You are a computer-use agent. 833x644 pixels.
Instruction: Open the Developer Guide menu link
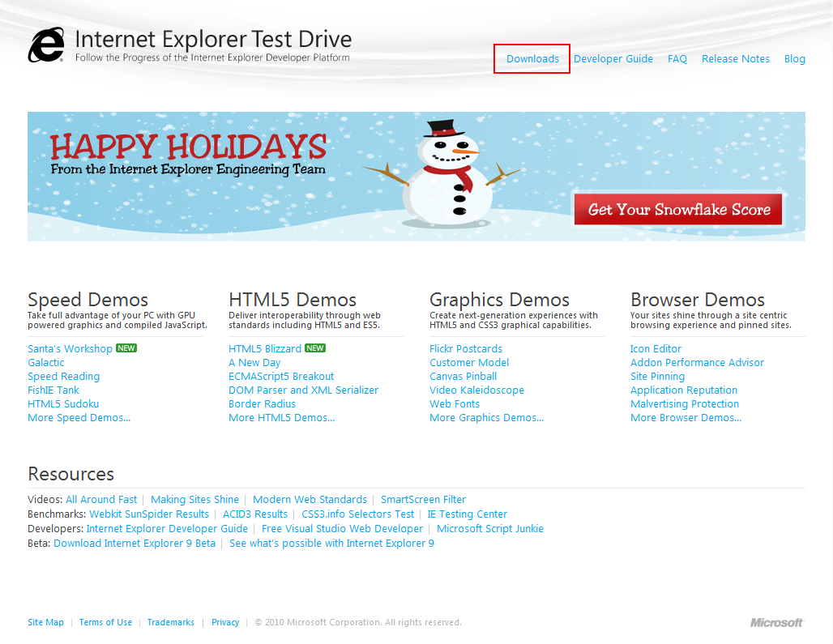click(x=613, y=59)
